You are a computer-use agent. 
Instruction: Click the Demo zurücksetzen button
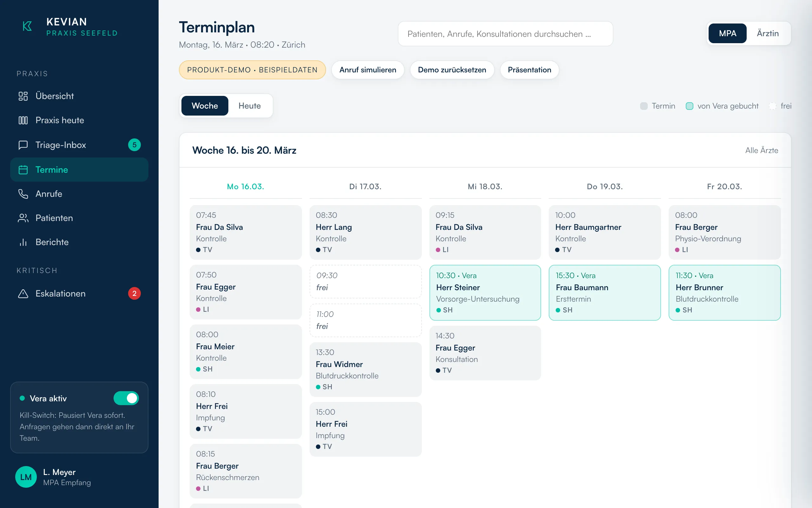(452, 70)
